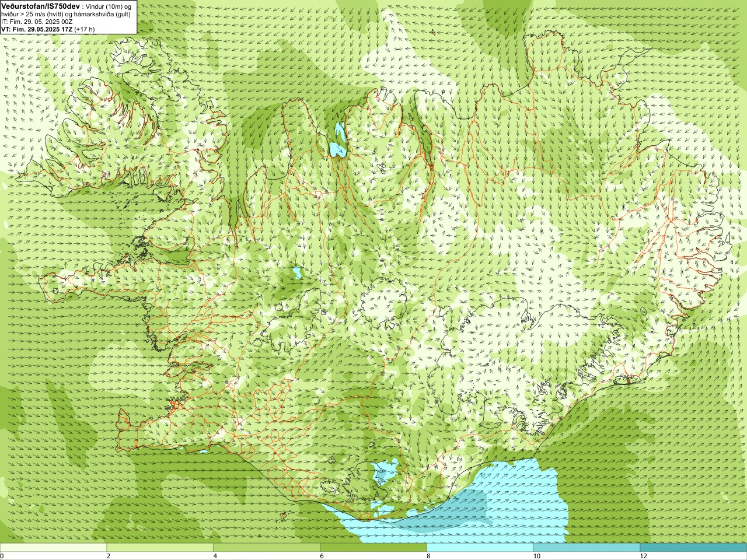Click the 4–6 m/s green legend swatch
The image size is (747, 560).
pyautogui.click(x=267, y=548)
